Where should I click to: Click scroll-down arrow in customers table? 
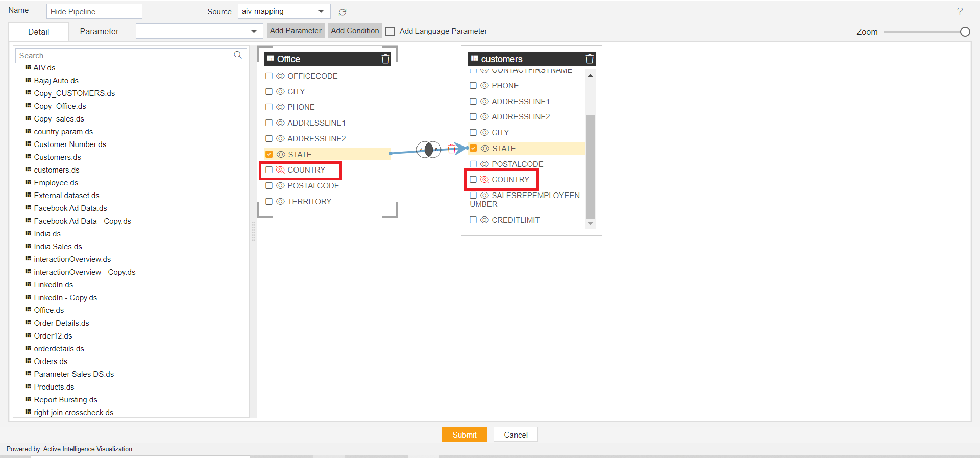tap(590, 223)
